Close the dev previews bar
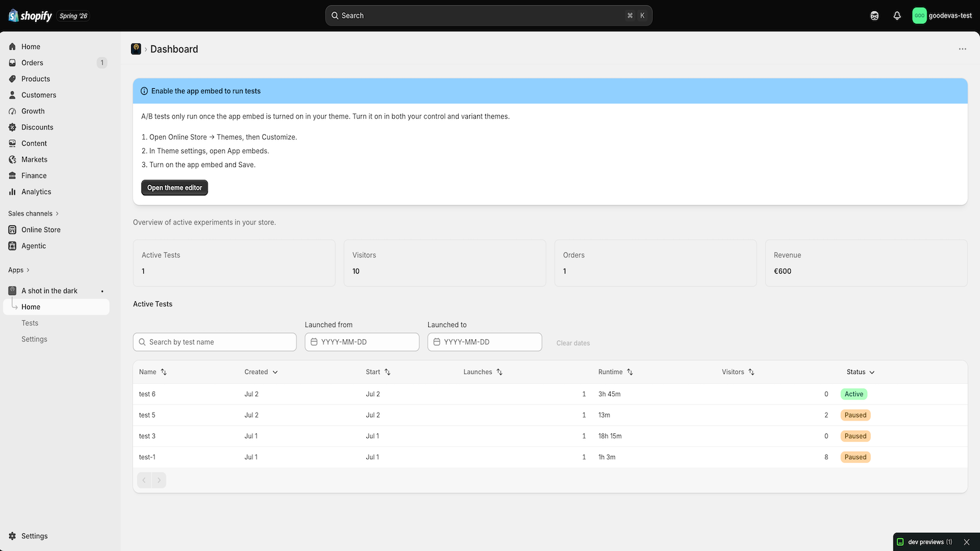The height and width of the screenshot is (551, 980). [x=967, y=542]
